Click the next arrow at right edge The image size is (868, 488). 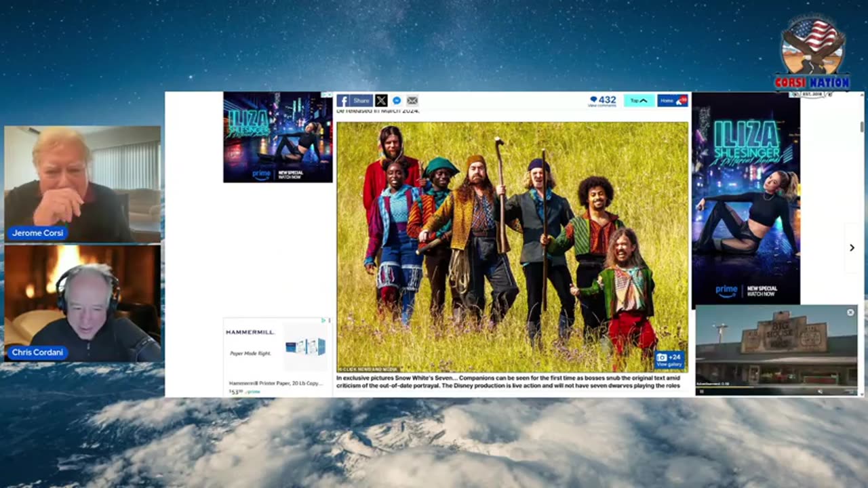pos(852,247)
